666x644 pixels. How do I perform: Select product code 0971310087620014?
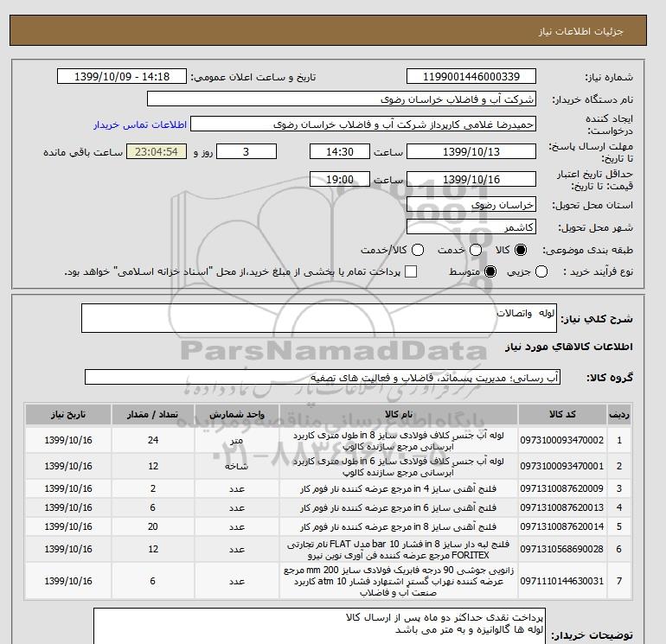click(x=562, y=526)
